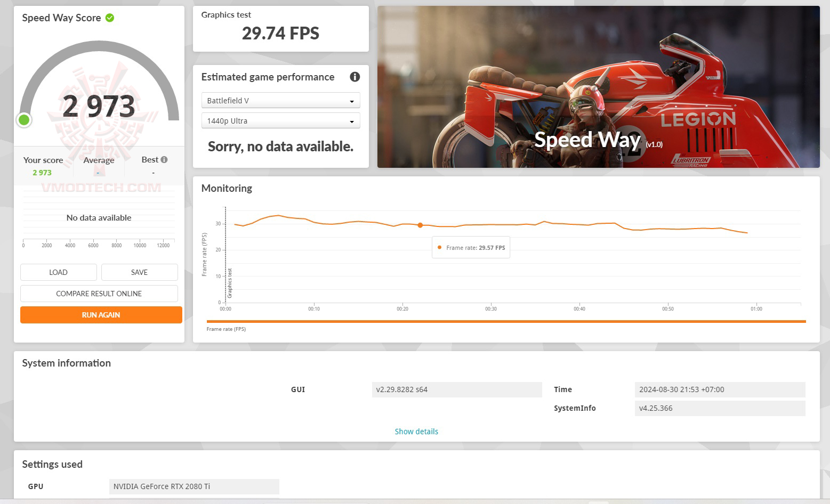Screen dimensions: 830x504
Task: Click the orange bar below the monitoring chart
Action: tap(506, 321)
